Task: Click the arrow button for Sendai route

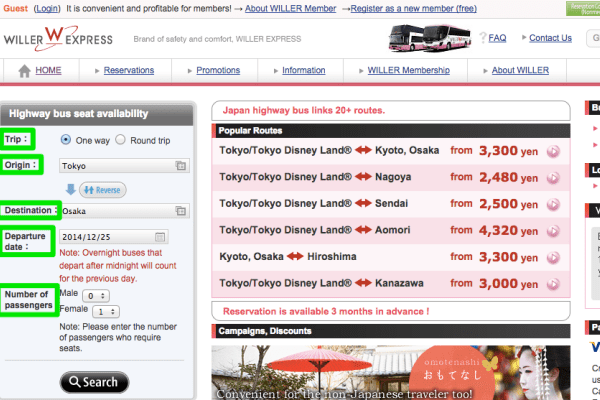Action: [x=553, y=203]
